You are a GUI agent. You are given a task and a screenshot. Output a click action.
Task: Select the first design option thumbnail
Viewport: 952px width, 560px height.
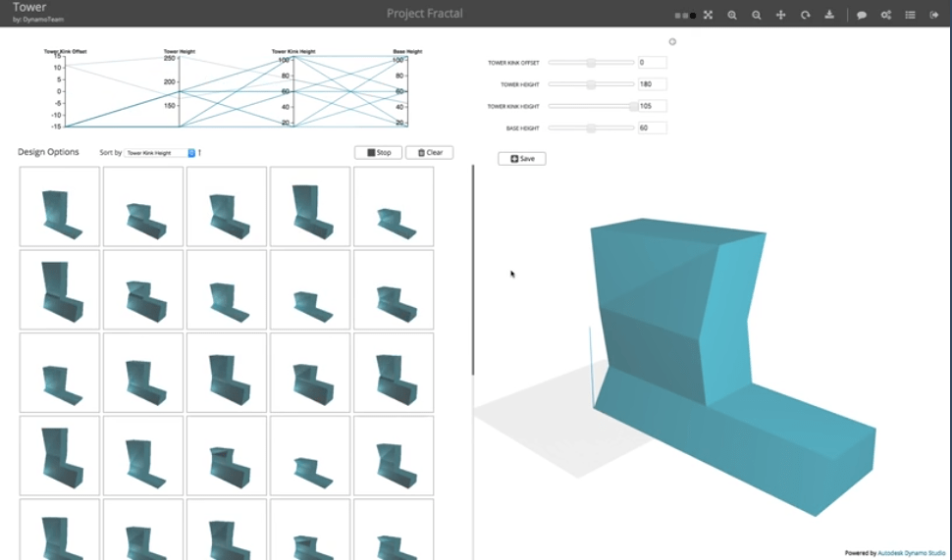(x=60, y=207)
